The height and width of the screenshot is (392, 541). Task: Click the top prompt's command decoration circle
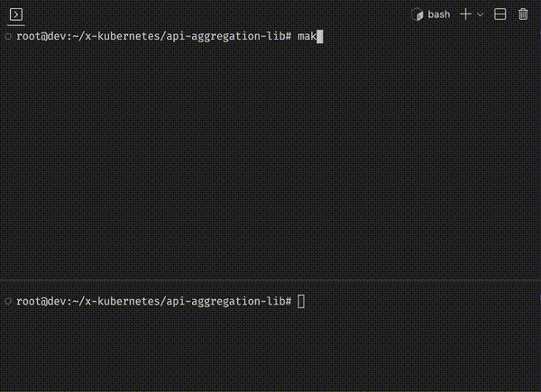tap(8, 36)
